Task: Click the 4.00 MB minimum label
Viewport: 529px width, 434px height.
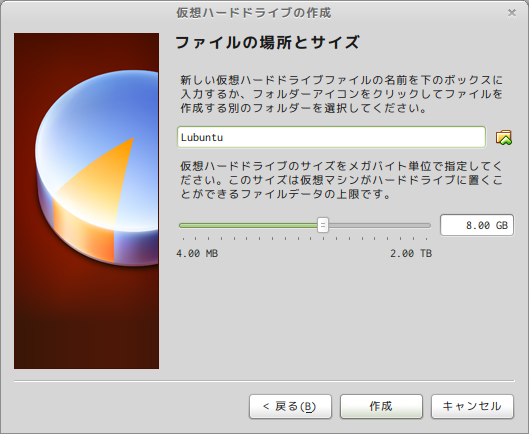Action: pyautogui.click(x=197, y=253)
